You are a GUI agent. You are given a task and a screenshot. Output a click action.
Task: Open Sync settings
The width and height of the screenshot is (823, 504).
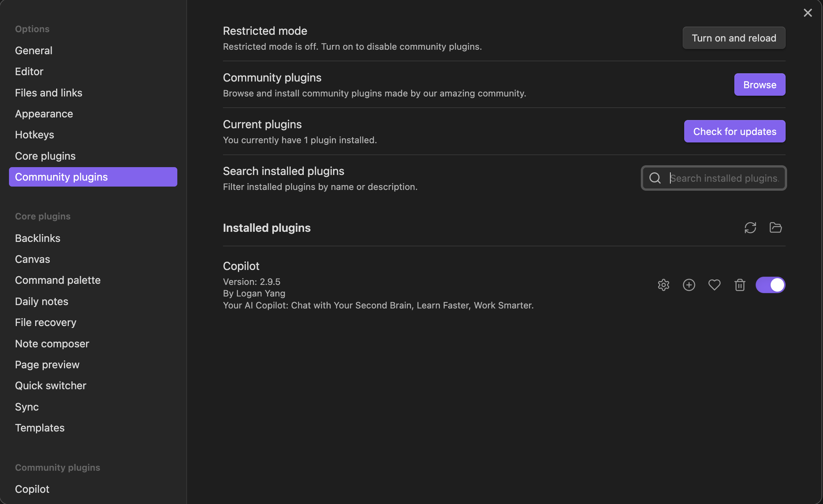93,407
